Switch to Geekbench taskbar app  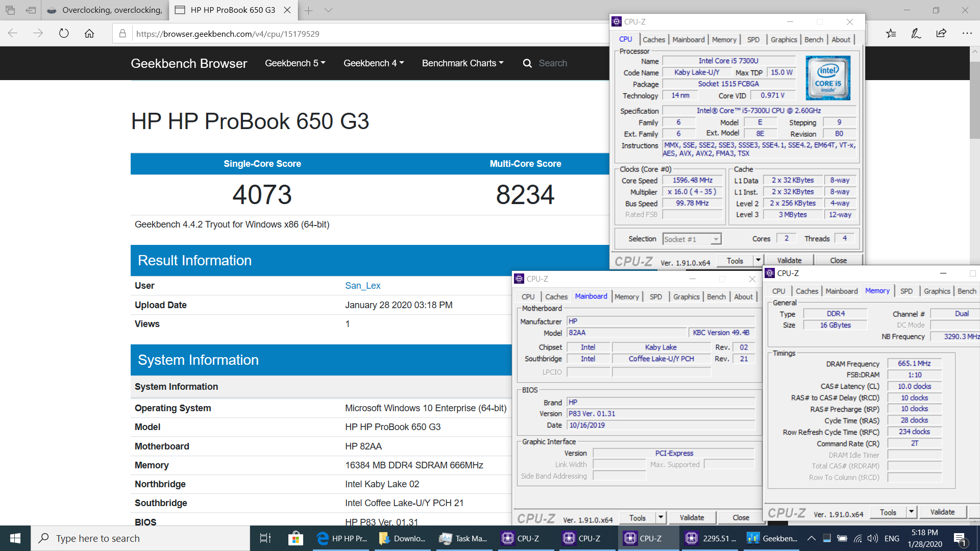tap(772, 538)
